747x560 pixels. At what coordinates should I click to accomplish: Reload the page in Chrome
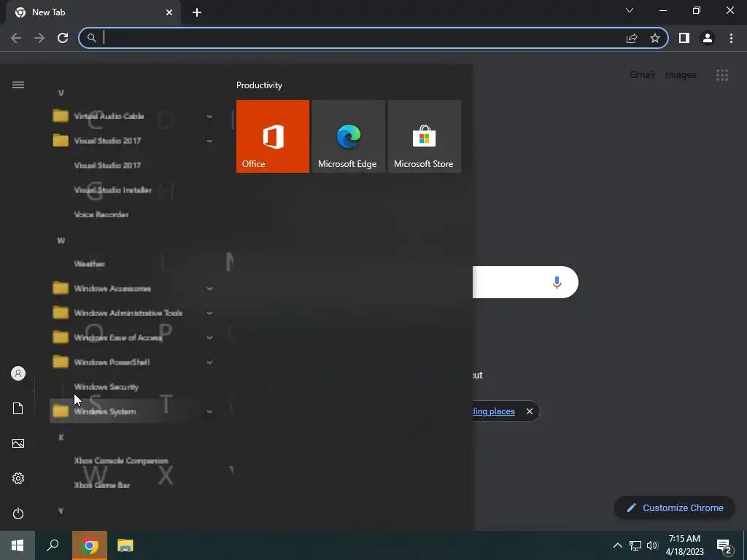[63, 38]
